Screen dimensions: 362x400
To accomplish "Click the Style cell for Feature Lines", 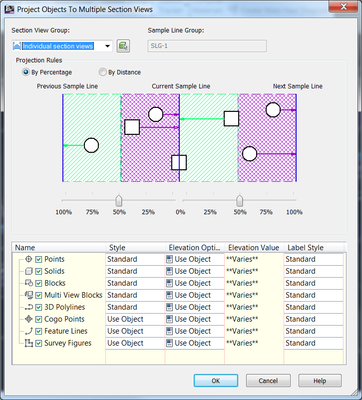I will (x=135, y=331).
